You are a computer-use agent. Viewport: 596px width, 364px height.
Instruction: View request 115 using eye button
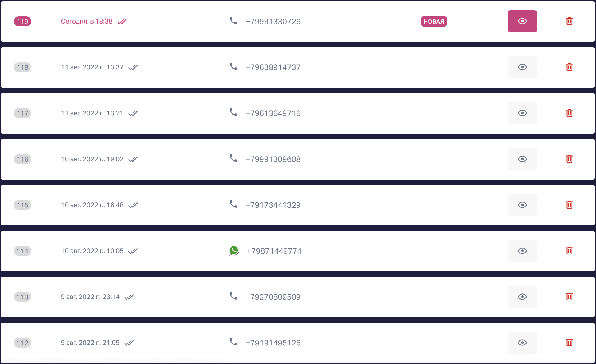tap(522, 205)
